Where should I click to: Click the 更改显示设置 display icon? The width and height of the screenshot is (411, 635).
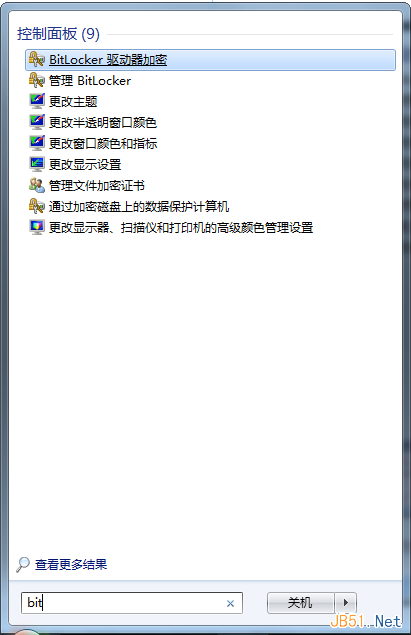point(36,164)
